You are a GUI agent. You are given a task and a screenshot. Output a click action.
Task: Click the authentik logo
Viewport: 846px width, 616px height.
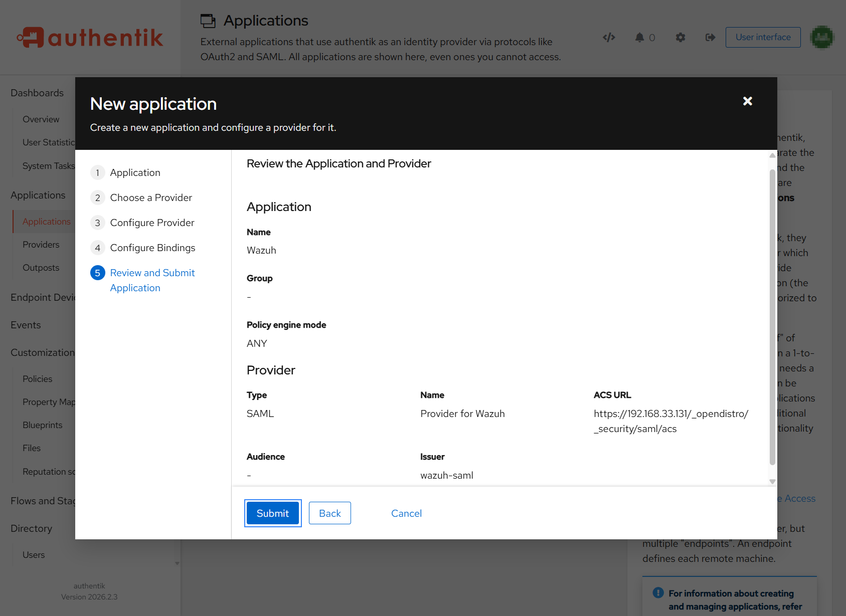click(x=90, y=38)
